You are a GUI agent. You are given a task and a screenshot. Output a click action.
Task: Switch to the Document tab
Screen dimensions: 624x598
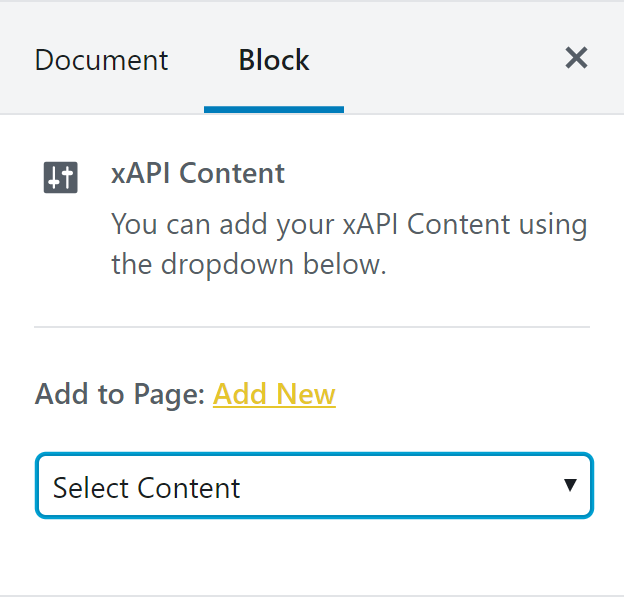(101, 60)
